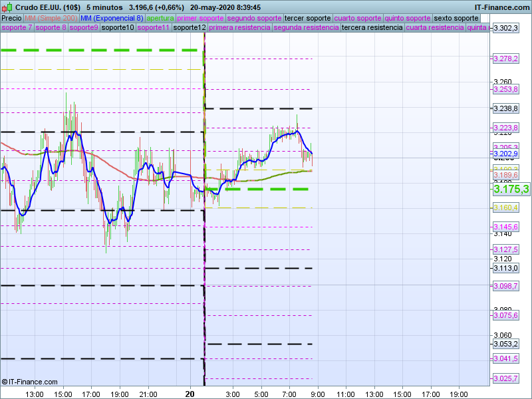Select the primera resistencia tab

(x=239, y=28)
